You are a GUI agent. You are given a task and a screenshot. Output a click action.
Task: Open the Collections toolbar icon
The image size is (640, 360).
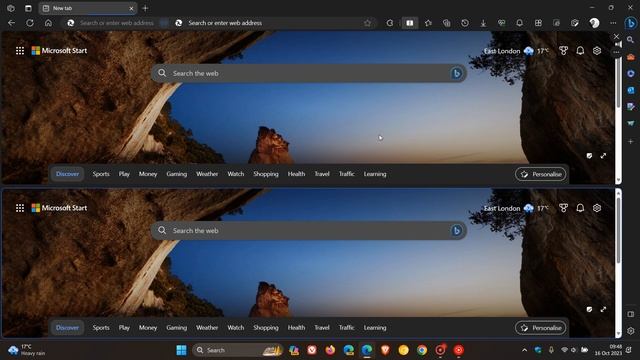click(447, 23)
